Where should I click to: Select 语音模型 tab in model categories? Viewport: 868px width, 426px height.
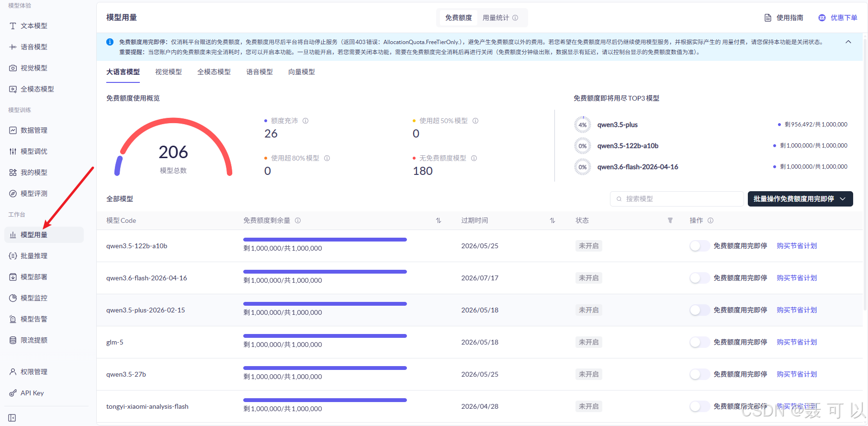(x=259, y=72)
